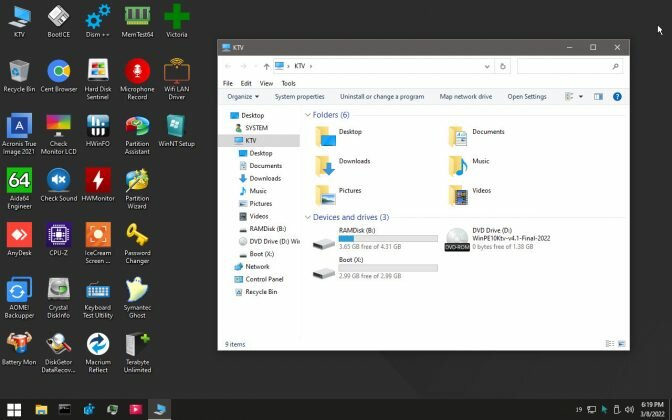Launch the Victoria disk tool
The image size is (672, 420).
(177, 21)
